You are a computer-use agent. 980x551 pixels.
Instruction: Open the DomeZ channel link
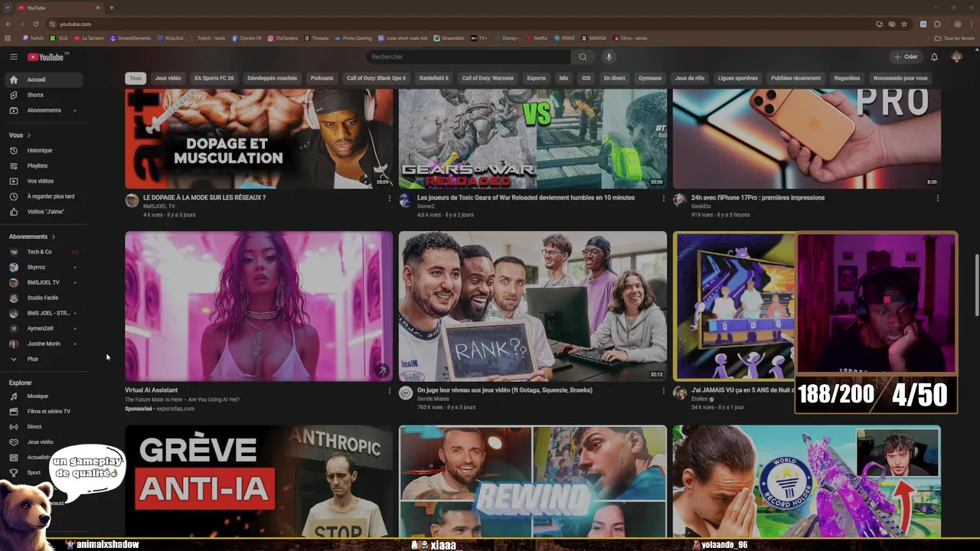pos(426,206)
